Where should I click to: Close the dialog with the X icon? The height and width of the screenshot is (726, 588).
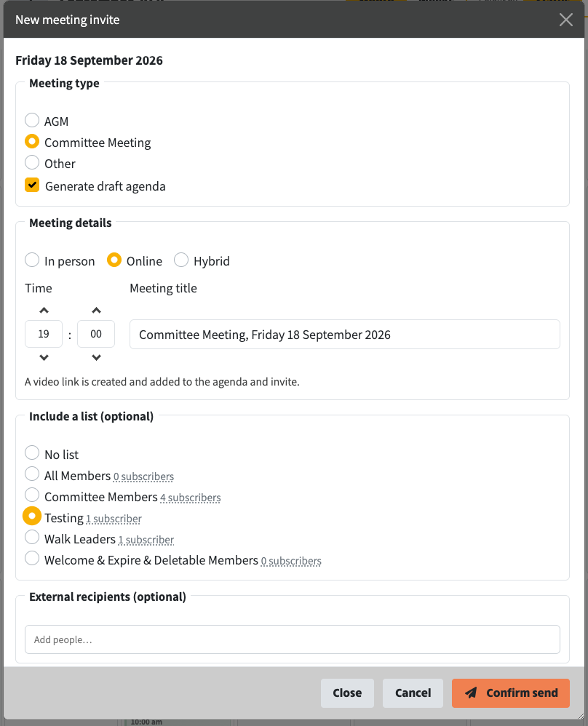[565, 20]
